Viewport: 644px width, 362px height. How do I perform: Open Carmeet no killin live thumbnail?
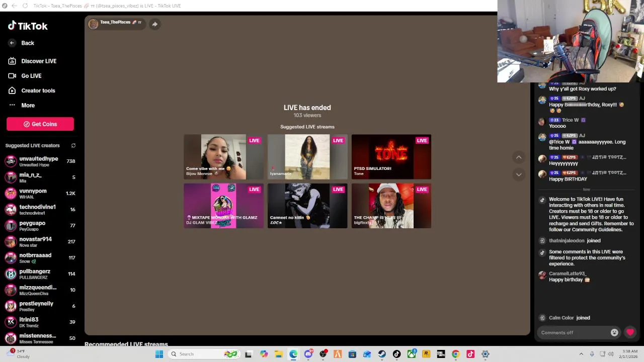coord(307,206)
